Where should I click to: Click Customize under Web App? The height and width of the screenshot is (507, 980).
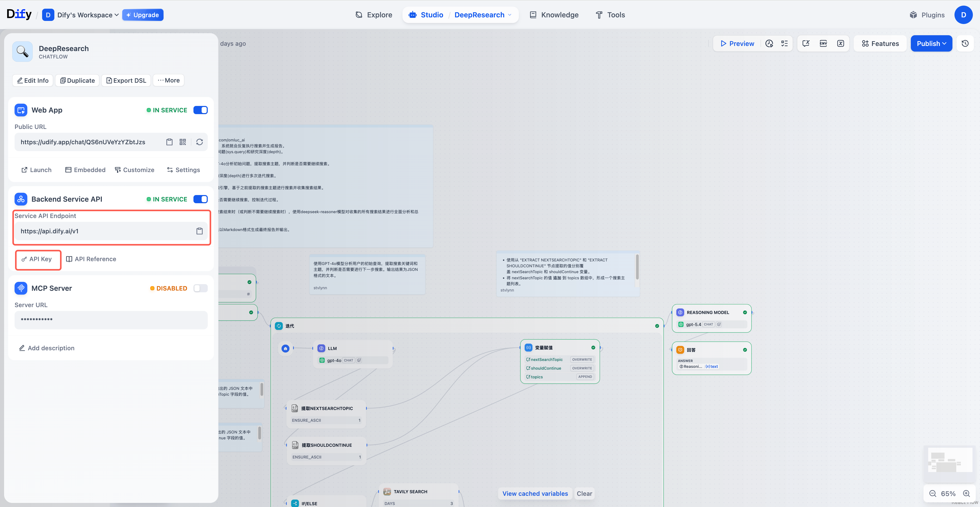click(x=134, y=170)
